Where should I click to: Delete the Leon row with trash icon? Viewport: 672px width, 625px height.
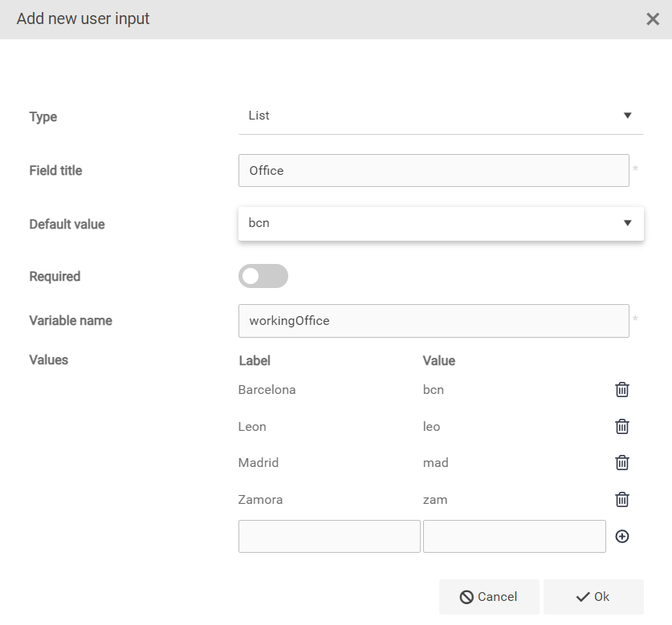click(x=621, y=427)
